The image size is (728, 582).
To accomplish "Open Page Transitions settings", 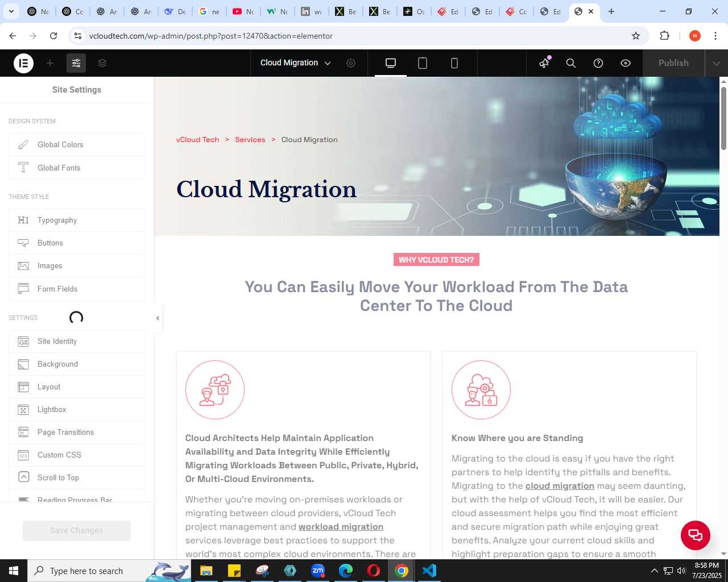I will (x=77, y=432).
